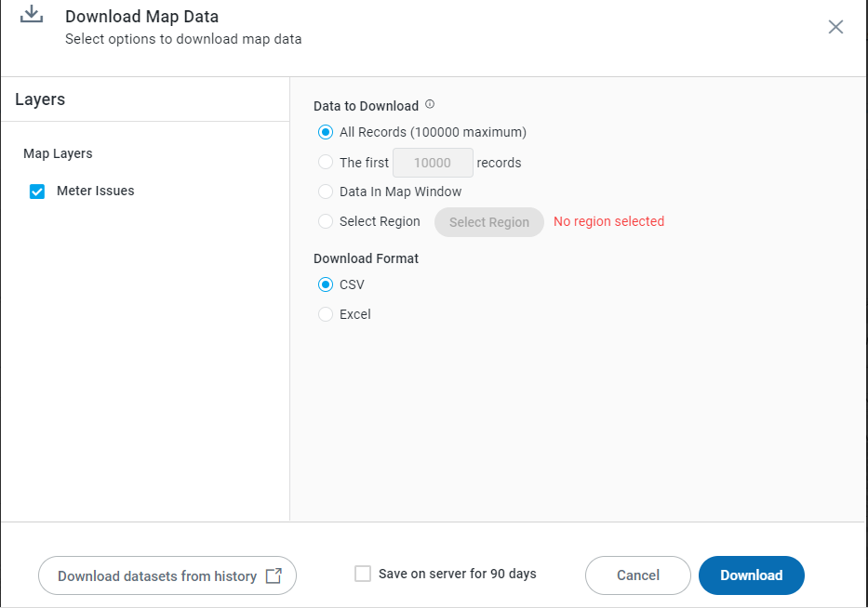This screenshot has width=868, height=608.
Task: Click the red 'No region selected' message
Action: coord(608,221)
